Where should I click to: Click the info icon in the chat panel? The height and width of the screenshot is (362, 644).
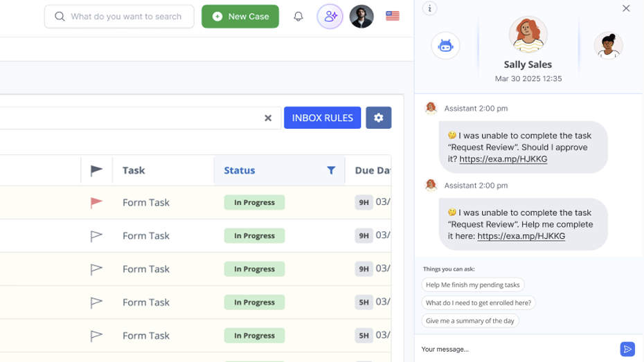point(429,8)
